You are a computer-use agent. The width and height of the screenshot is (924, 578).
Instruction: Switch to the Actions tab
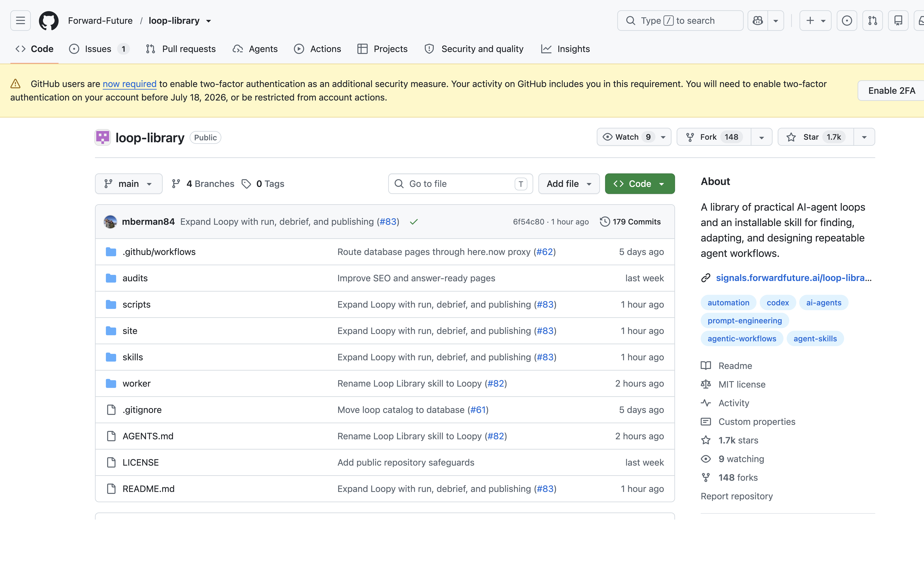coord(317,49)
